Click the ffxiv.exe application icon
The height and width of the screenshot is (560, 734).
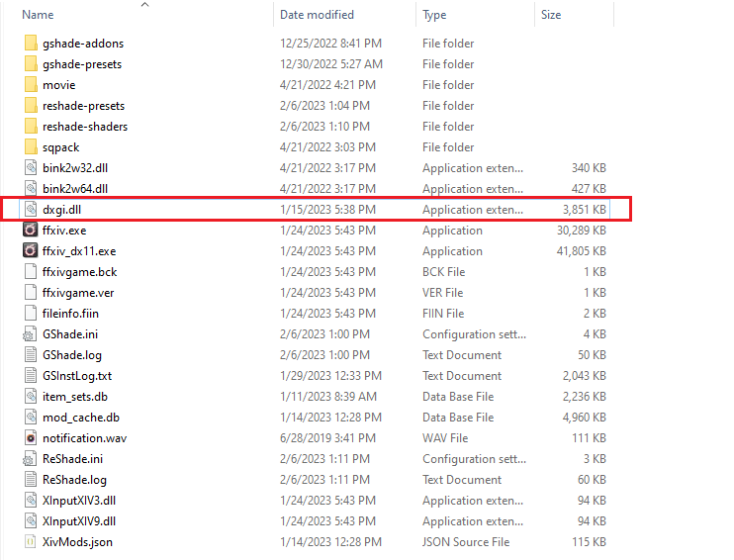pyautogui.click(x=31, y=230)
